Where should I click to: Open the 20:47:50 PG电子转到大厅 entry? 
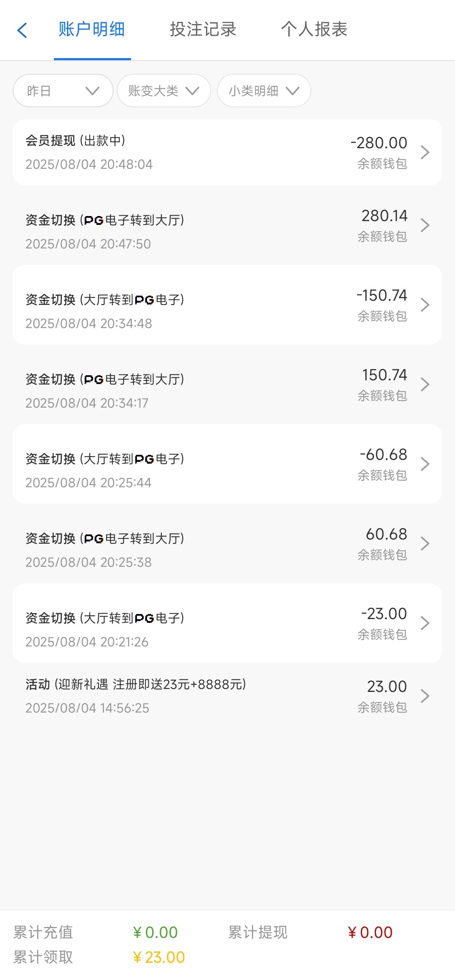coord(169,231)
